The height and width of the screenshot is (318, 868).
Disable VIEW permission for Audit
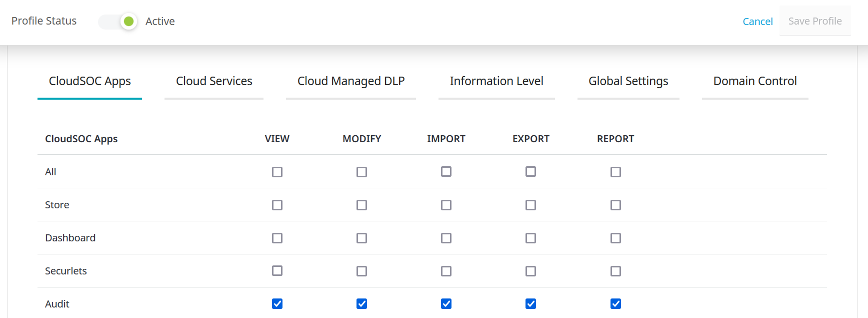(x=277, y=304)
